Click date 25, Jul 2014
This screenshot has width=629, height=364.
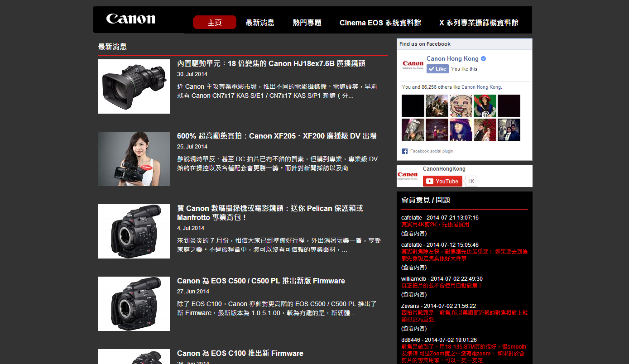click(x=192, y=147)
